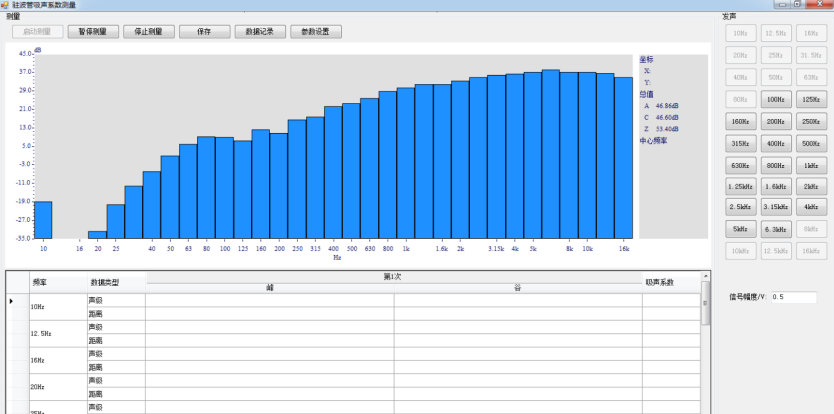Click the scroll-up arrow of the data table

(x=706, y=276)
